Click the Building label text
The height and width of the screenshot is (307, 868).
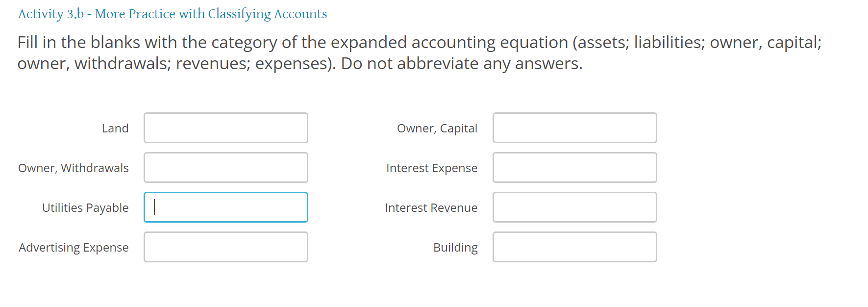point(455,247)
